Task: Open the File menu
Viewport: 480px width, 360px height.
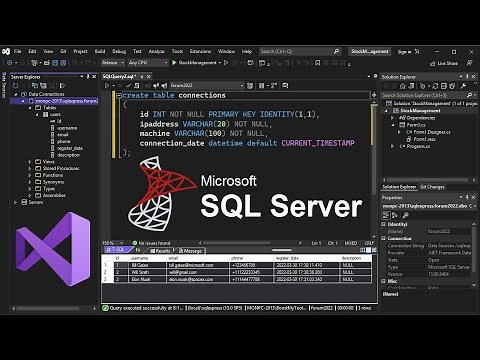Action: tap(17, 51)
